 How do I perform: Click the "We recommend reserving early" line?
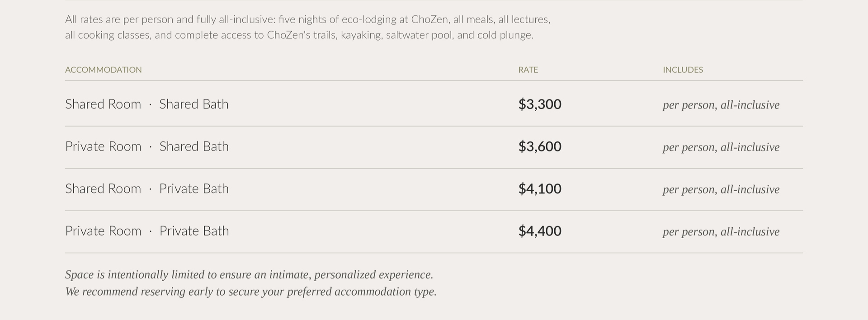coord(250,292)
